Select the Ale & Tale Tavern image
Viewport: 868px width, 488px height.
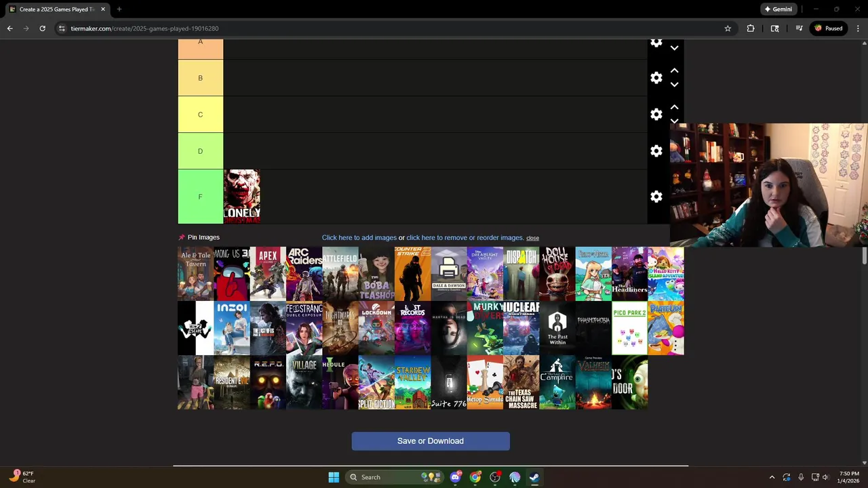(x=195, y=274)
